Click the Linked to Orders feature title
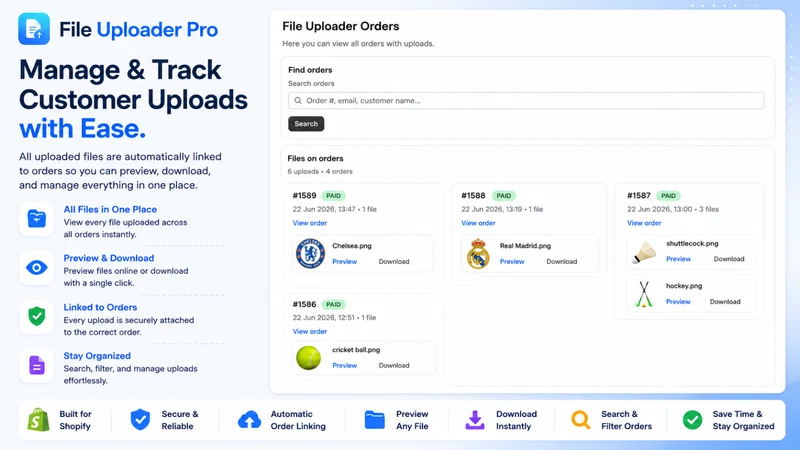The height and width of the screenshot is (450, 800). pos(100,307)
